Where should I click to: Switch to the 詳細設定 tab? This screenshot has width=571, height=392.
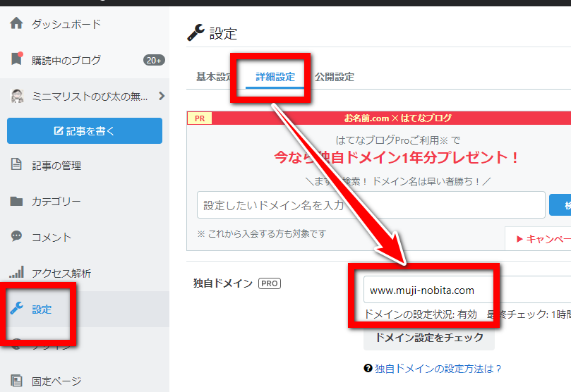point(275,77)
